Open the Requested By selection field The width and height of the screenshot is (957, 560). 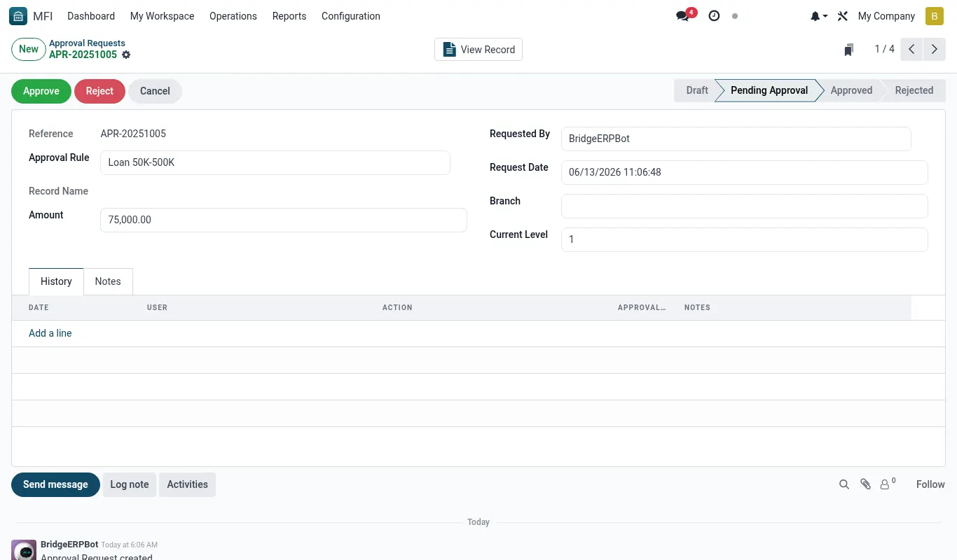[736, 139]
